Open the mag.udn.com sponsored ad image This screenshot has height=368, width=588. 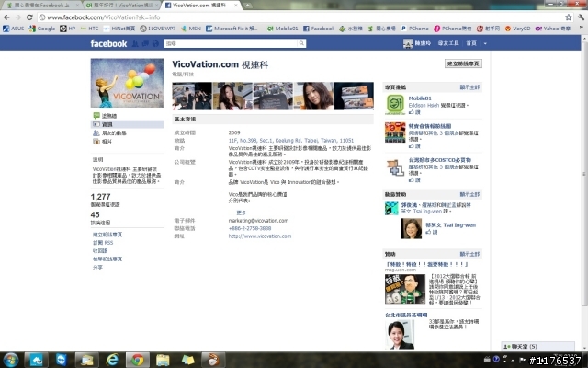[x=405, y=289]
